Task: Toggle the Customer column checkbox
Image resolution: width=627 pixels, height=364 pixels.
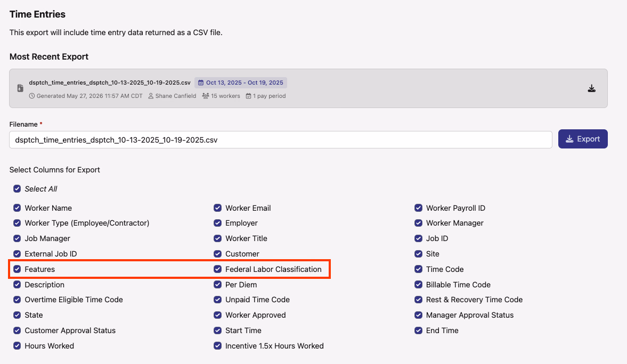Action: pyautogui.click(x=217, y=254)
